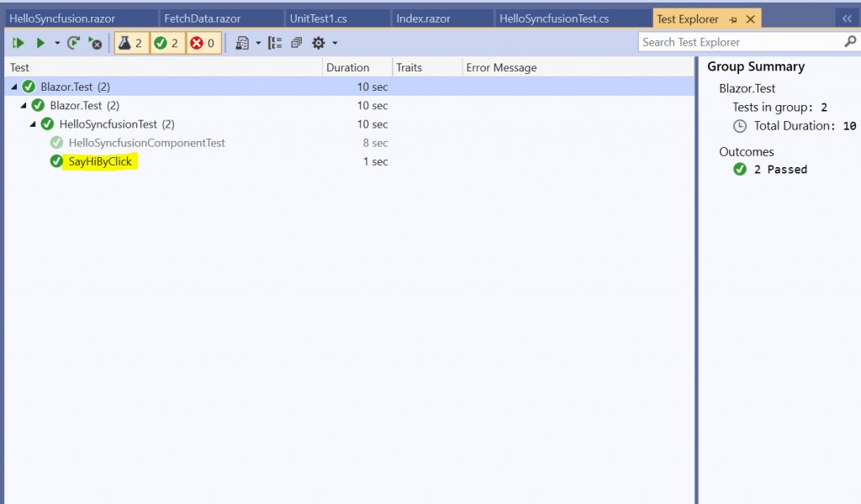The image size is (861, 504).
Task: Click the Group By tests icon
Action: pos(275,41)
